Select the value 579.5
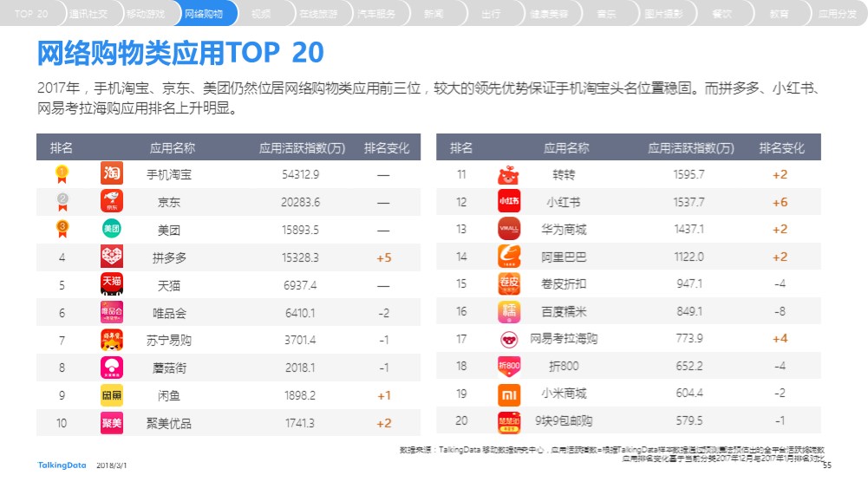This screenshot has height=488, width=868. (x=689, y=420)
